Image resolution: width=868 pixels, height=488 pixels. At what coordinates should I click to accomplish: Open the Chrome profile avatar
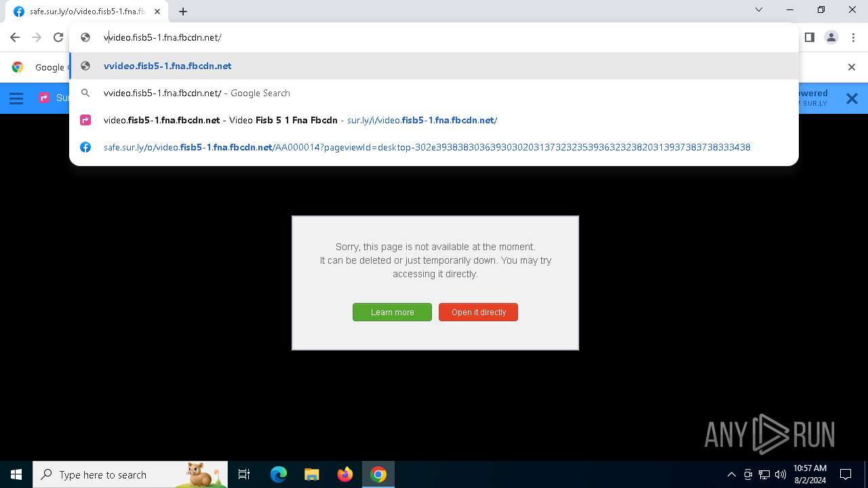831,37
